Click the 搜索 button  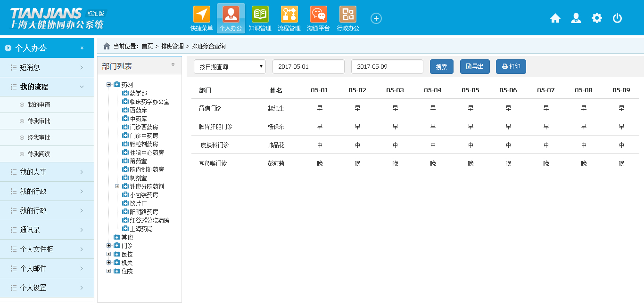point(441,66)
